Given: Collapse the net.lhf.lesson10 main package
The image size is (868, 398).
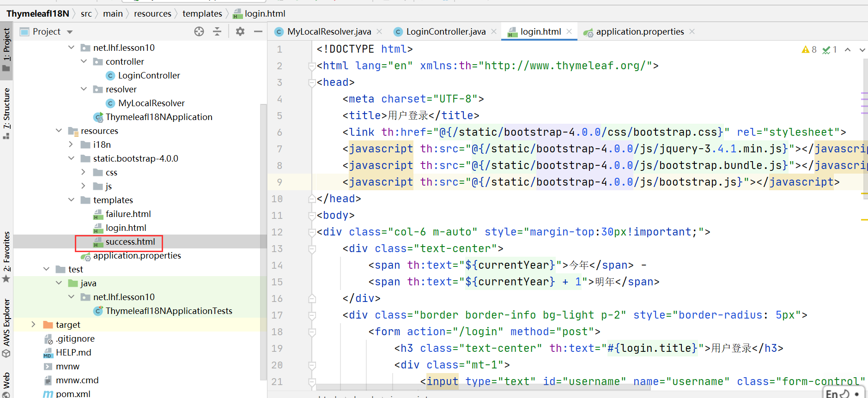Looking at the screenshot, I should (x=71, y=48).
